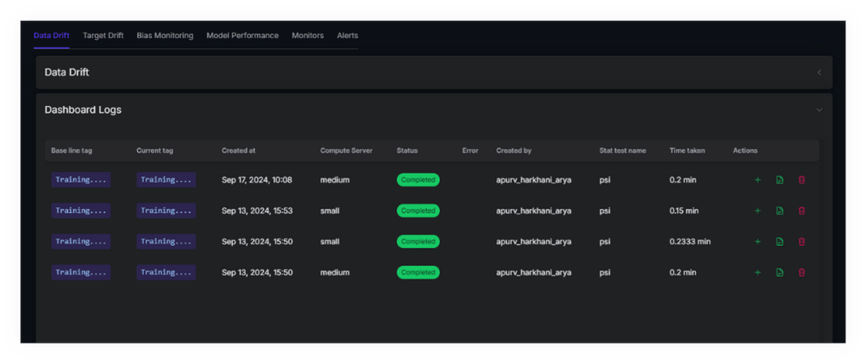
Task: Click the Data Drift panel title
Action: click(67, 72)
